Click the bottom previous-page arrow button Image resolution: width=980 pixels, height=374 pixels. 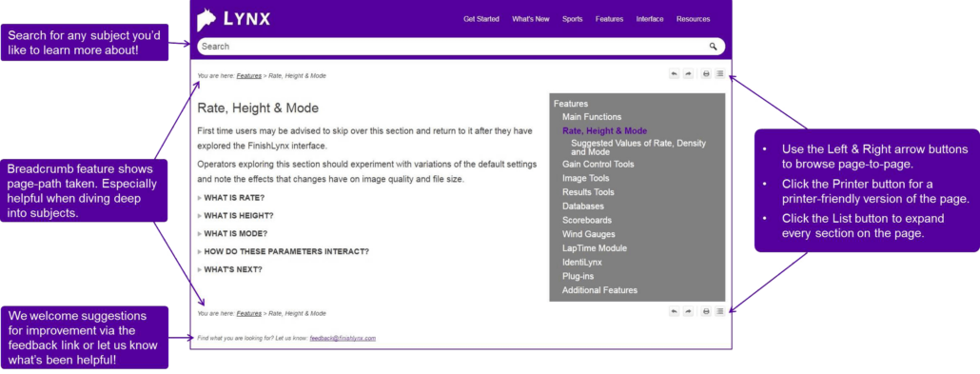point(674,311)
